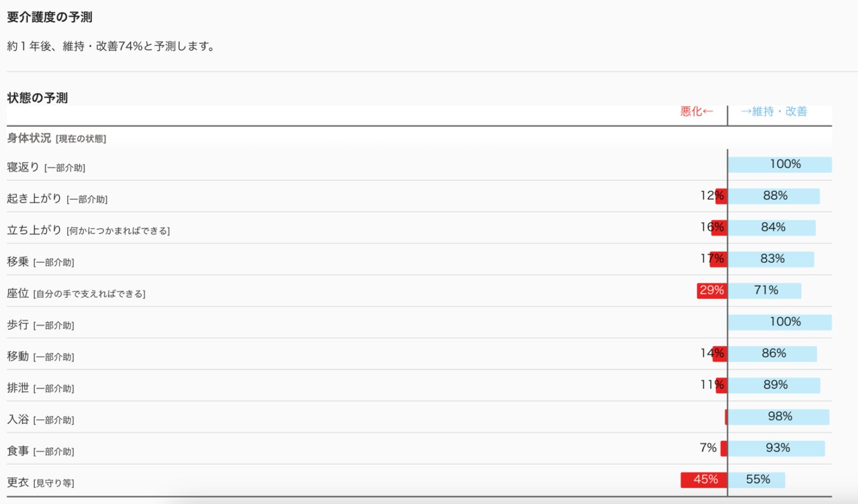Select the blue 86% bar for 移動
Screen dimensions: 858x504
[772, 354]
